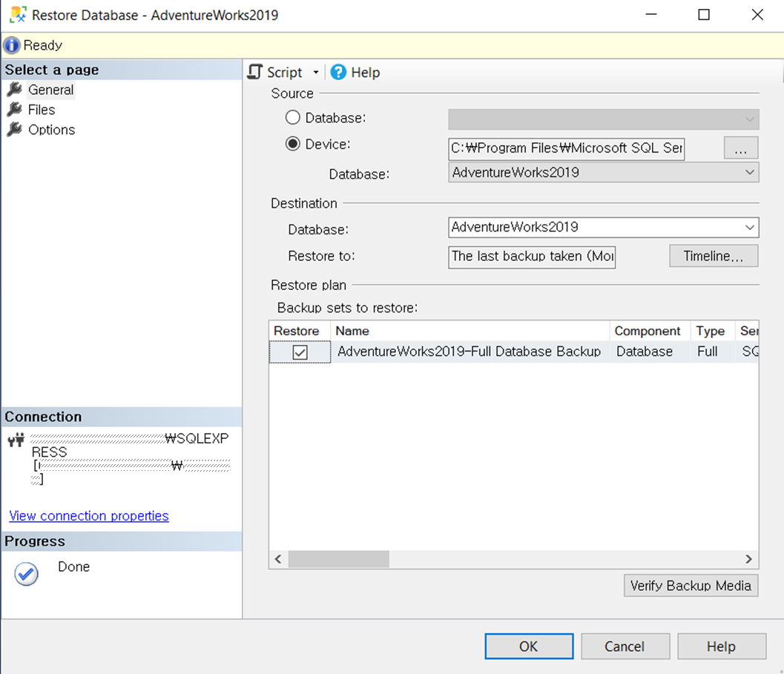This screenshot has width=784, height=674.
Task: Select the Options page wrench icon
Action: (15, 130)
